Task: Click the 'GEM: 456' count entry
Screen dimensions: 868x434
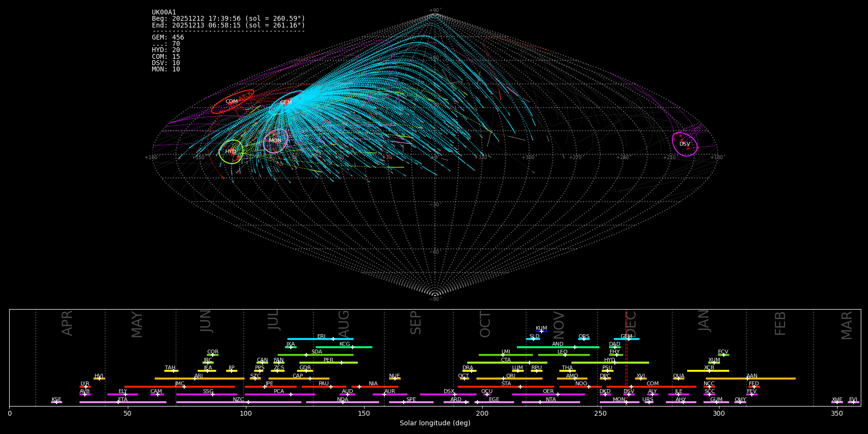Action: tap(168, 38)
